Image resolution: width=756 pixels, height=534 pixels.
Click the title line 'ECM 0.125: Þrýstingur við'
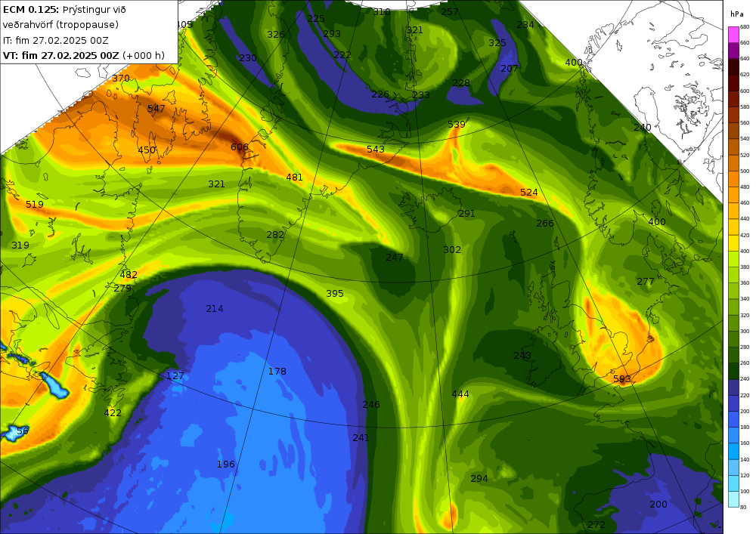64,9
